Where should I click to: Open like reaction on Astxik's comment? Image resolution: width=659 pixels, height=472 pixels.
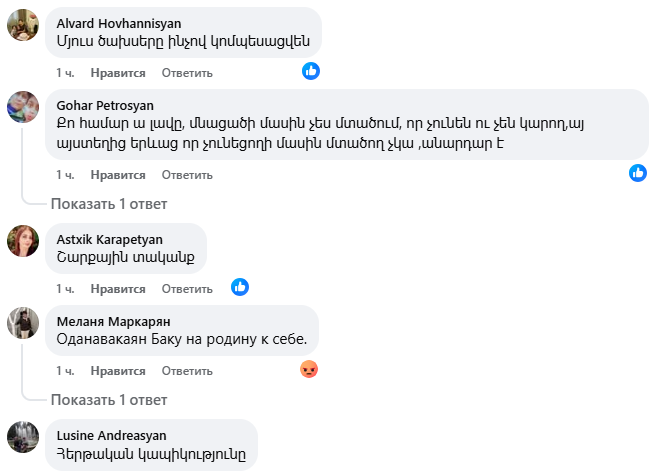tap(240, 288)
